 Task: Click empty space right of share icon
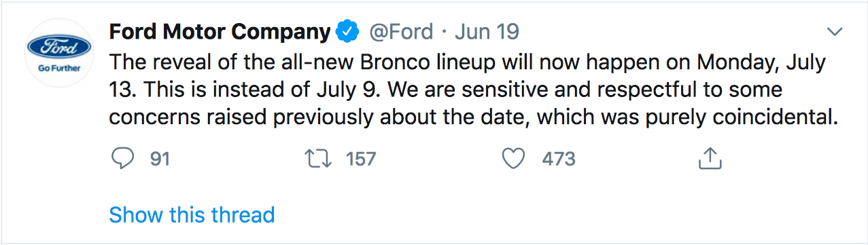tap(788, 159)
